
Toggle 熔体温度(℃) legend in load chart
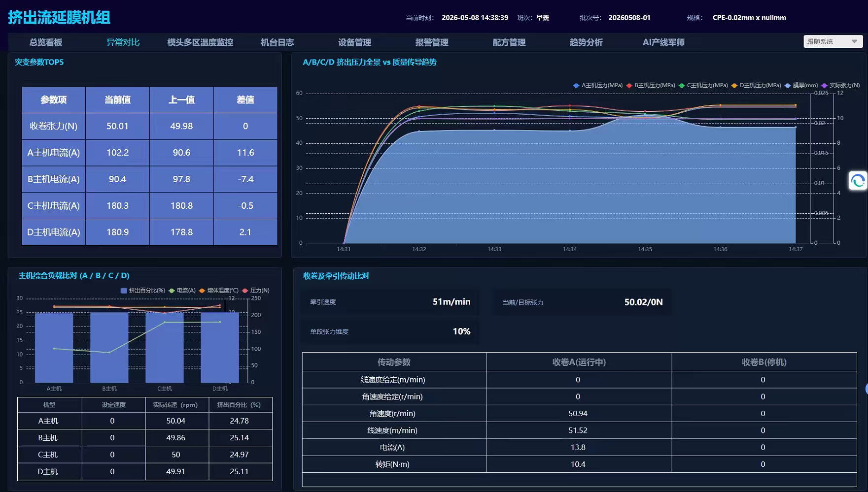click(219, 291)
